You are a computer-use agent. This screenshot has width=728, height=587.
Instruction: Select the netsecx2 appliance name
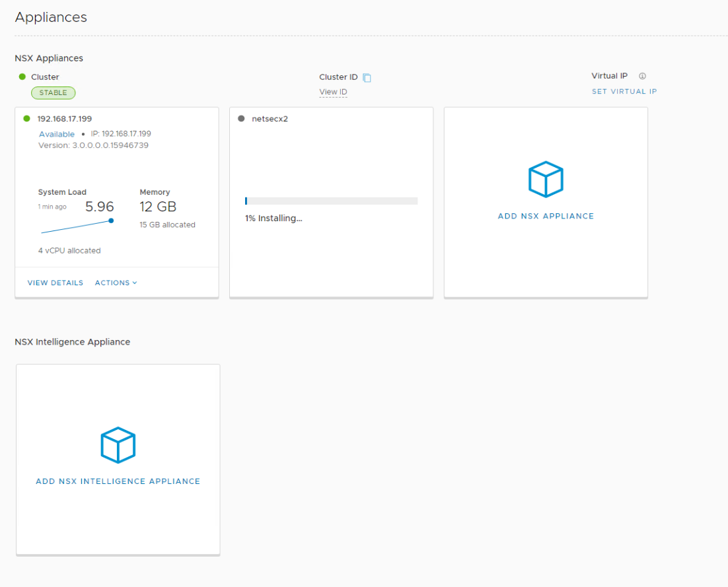point(270,119)
